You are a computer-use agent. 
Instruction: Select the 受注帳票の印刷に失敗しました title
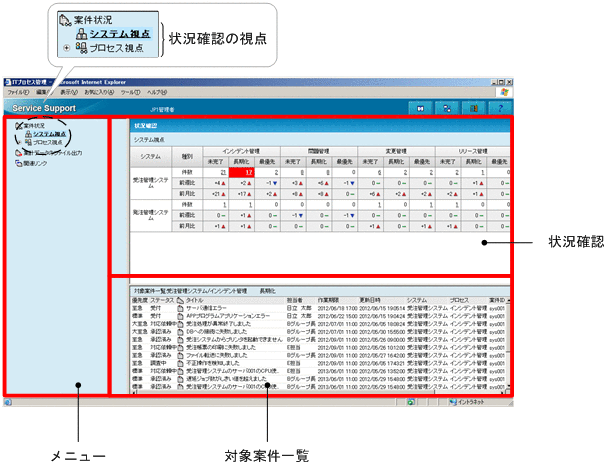(x=219, y=347)
